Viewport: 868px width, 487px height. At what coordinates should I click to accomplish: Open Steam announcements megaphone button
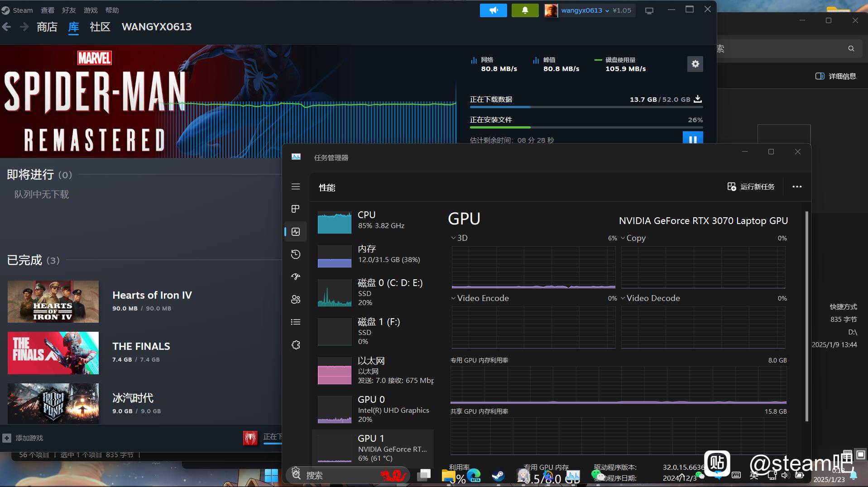(493, 10)
